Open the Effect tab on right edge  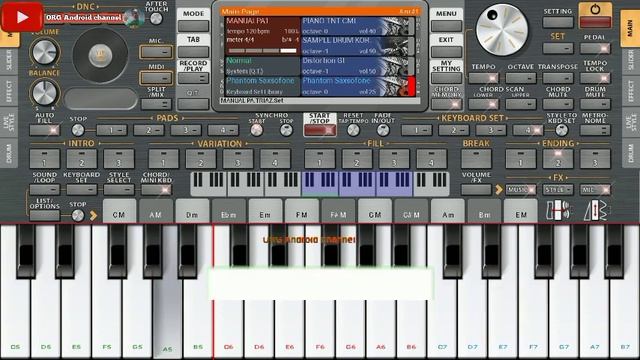[x=631, y=92]
